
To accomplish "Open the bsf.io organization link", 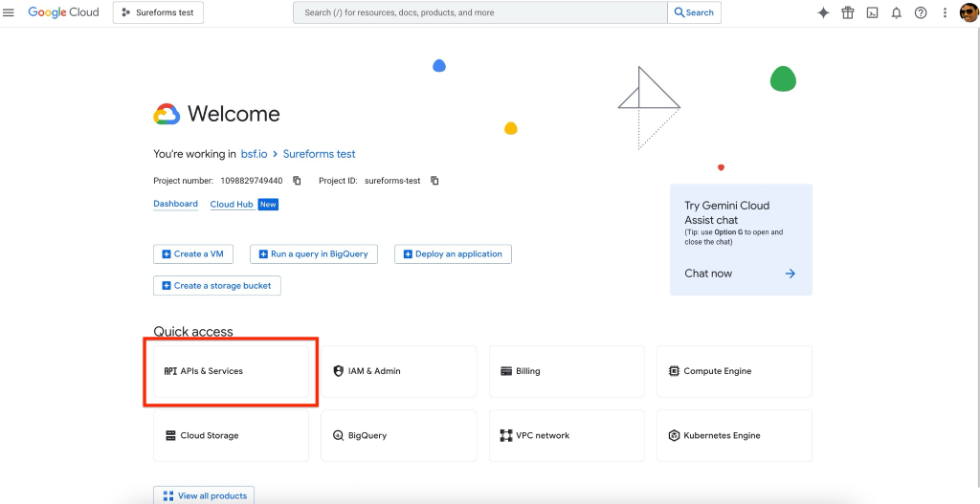I will pyautogui.click(x=254, y=154).
